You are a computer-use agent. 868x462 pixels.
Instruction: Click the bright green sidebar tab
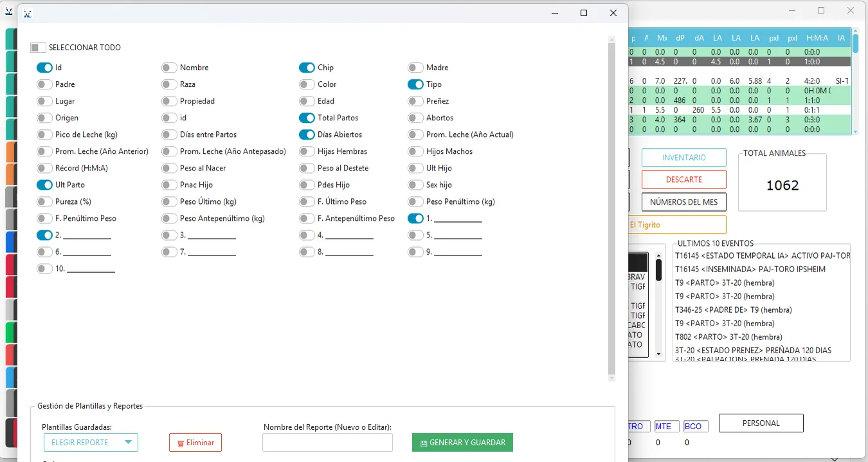click(11, 332)
